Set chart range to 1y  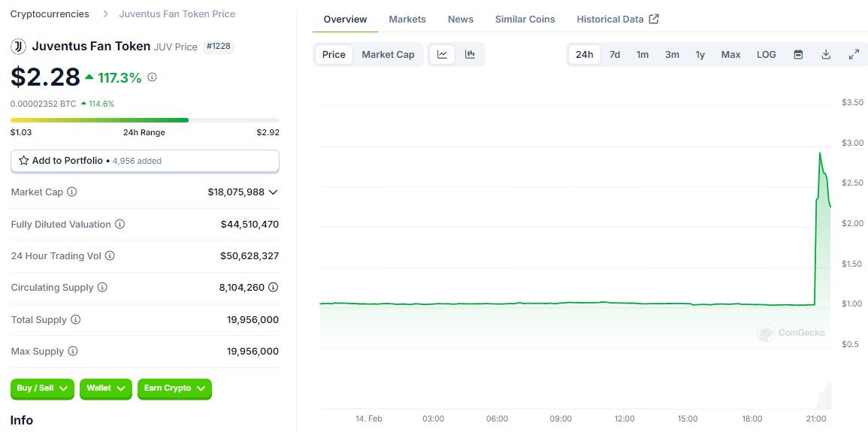pyautogui.click(x=700, y=54)
